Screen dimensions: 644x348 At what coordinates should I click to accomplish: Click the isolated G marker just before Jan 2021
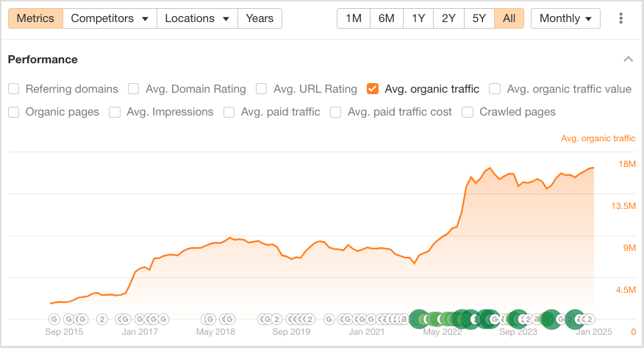[x=329, y=319]
